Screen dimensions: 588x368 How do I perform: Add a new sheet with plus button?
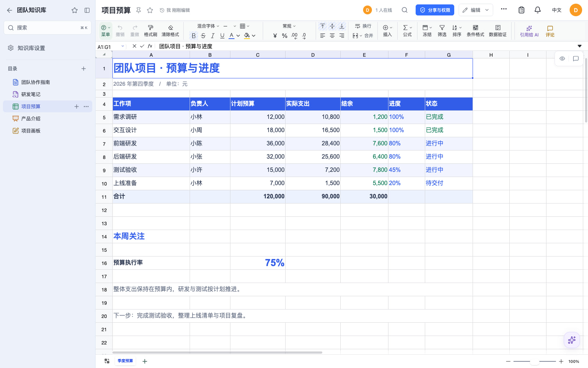[x=145, y=361]
